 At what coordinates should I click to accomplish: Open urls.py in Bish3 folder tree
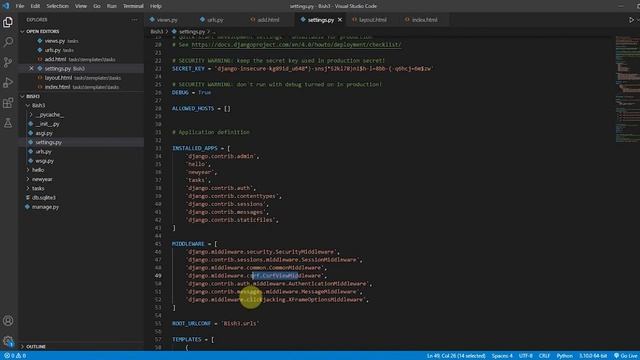click(43, 151)
